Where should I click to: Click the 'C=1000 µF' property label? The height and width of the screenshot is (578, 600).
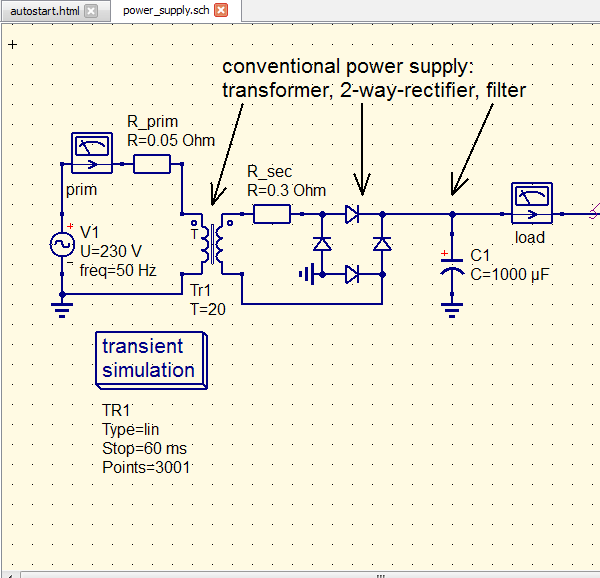click(510, 274)
